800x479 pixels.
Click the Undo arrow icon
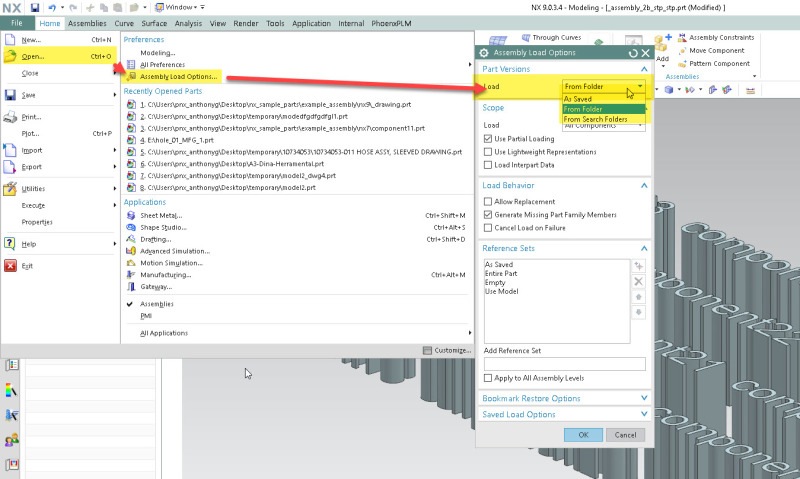[52, 7]
